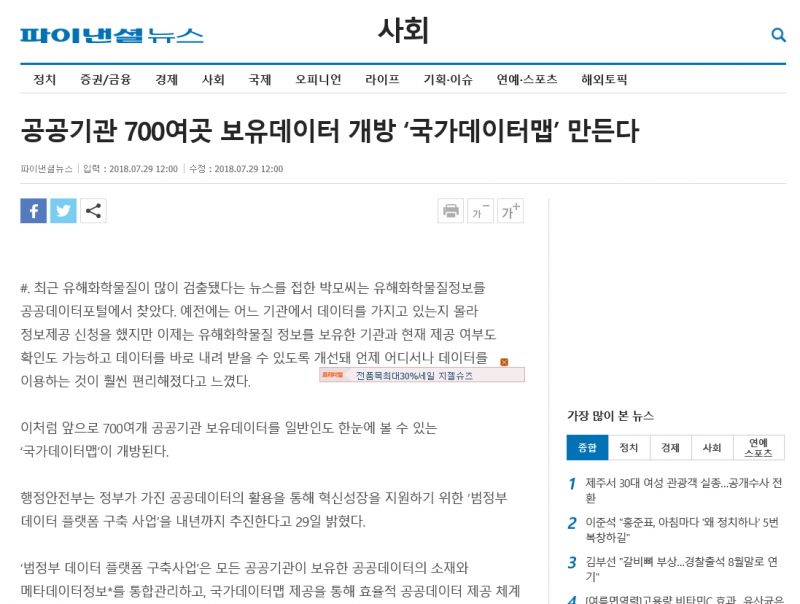This screenshot has width=800, height=604.
Task: Click the Facebook share icon
Action: 33,211
